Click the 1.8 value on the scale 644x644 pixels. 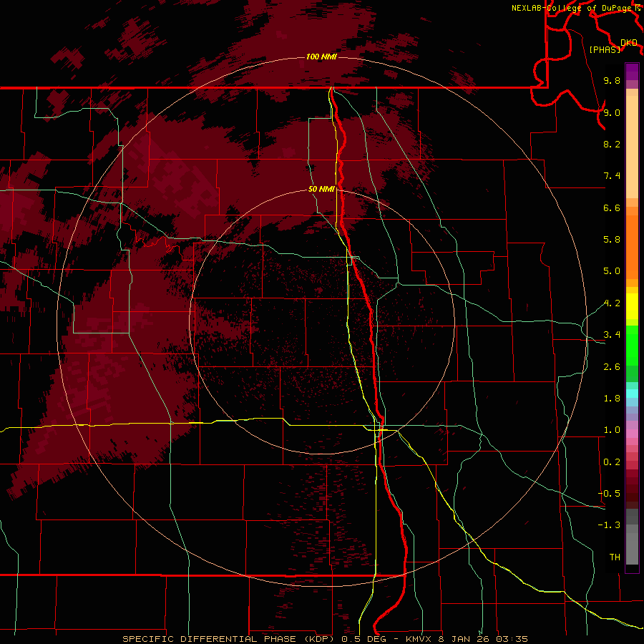612,399
